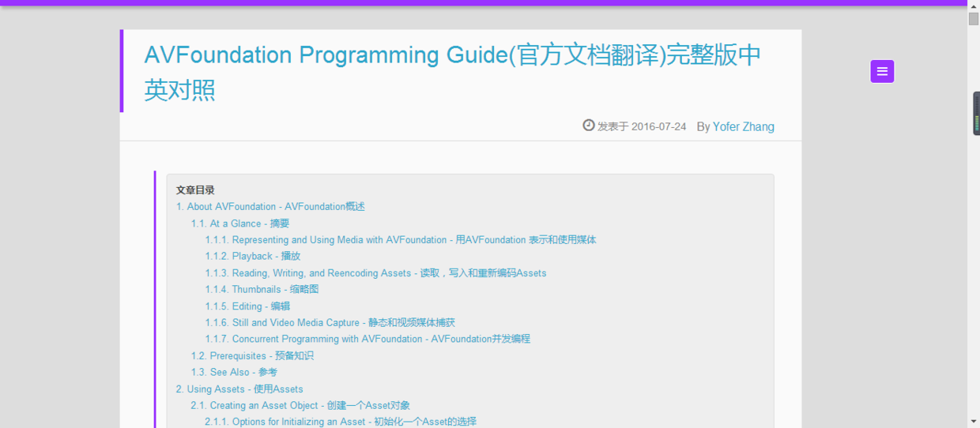Go to 1.1. At a Glance section
The height and width of the screenshot is (428, 980).
240,223
